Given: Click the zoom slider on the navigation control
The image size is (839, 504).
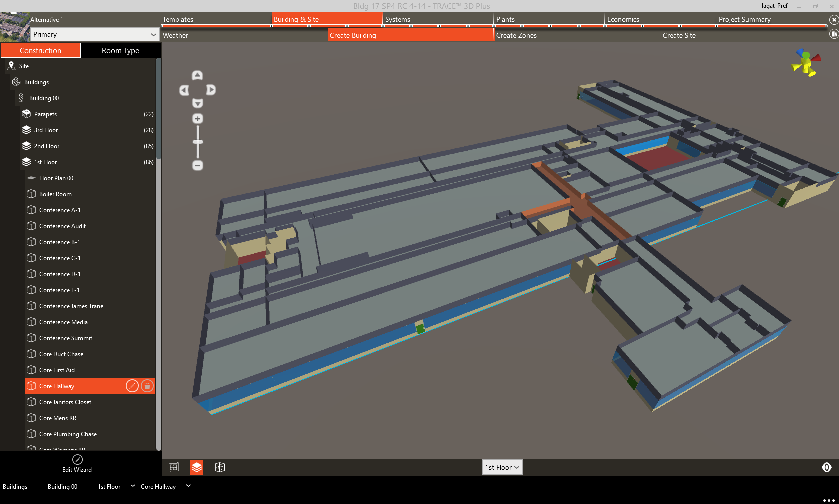Looking at the screenshot, I should point(198,142).
